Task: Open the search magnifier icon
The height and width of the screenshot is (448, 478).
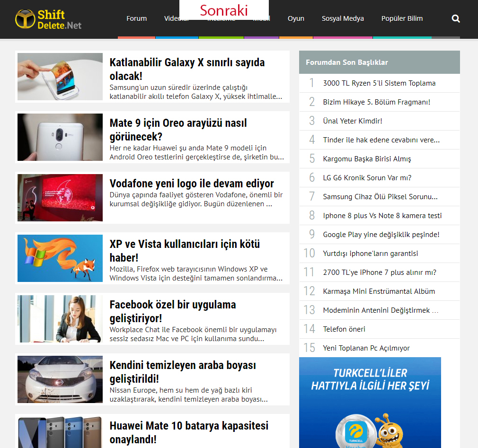Action: tap(455, 18)
